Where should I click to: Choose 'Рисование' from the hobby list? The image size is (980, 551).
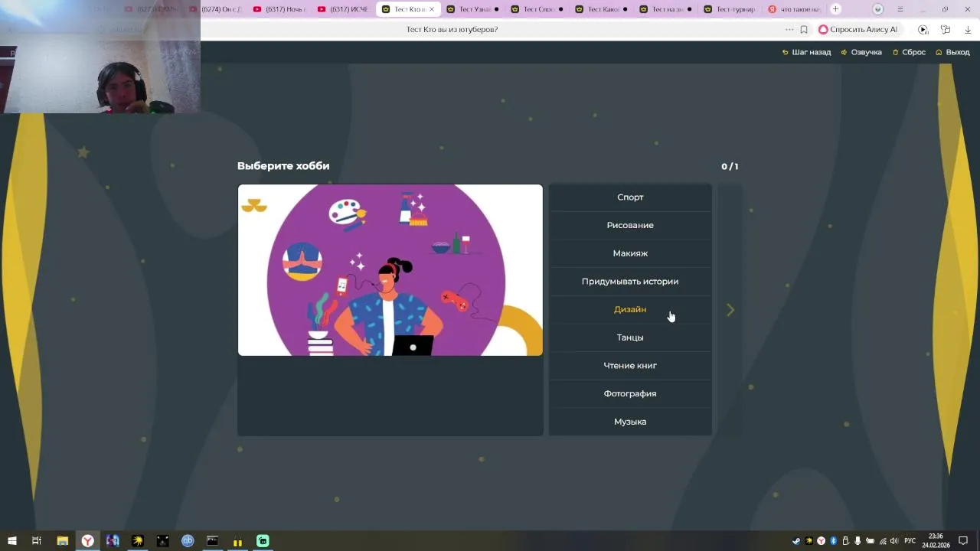[x=630, y=225]
